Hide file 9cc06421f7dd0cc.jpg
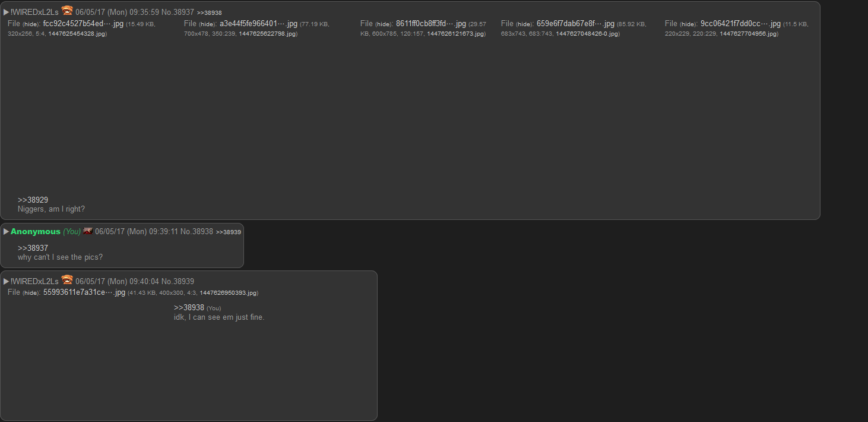Image resolution: width=868 pixels, height=422 pixels. pyautogui.click(x=688, y=24)
